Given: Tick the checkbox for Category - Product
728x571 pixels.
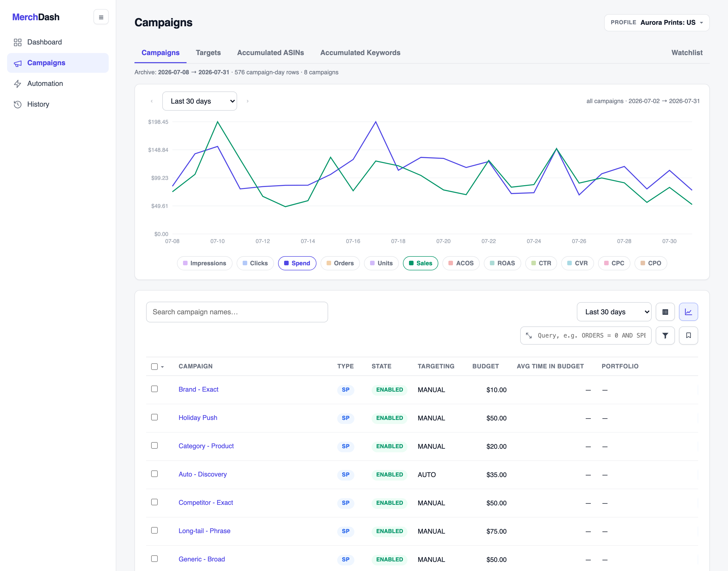Looking at the screenshot, I should 154,446.
